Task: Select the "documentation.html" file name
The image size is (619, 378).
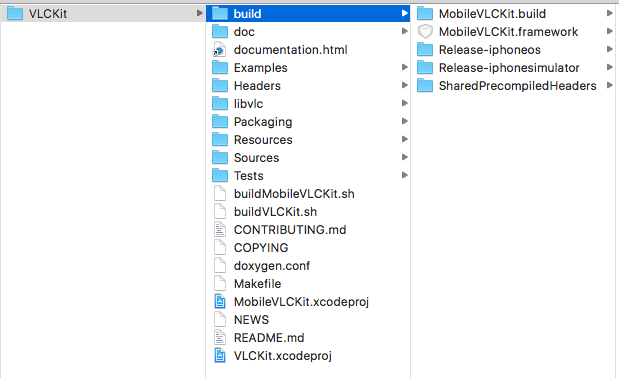Action: point(291,50)
